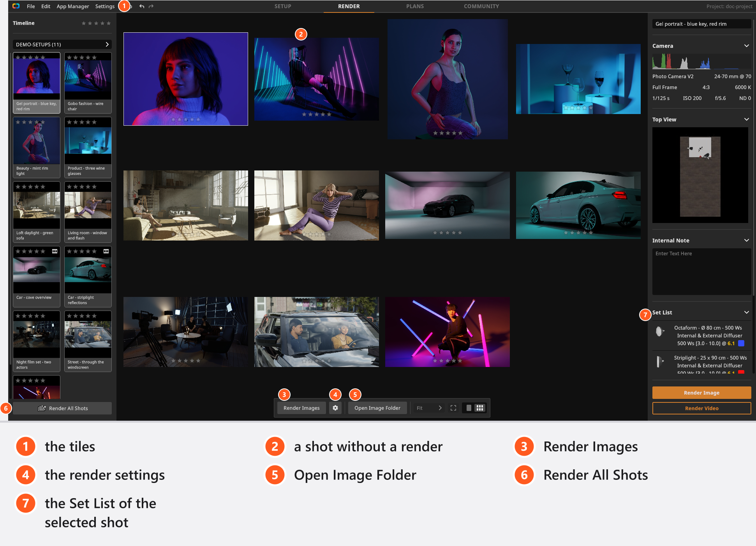Select Product - three wine glasses thumbnail
The image size is (756, 546).
pyautogui.click(x=88, y=147)
